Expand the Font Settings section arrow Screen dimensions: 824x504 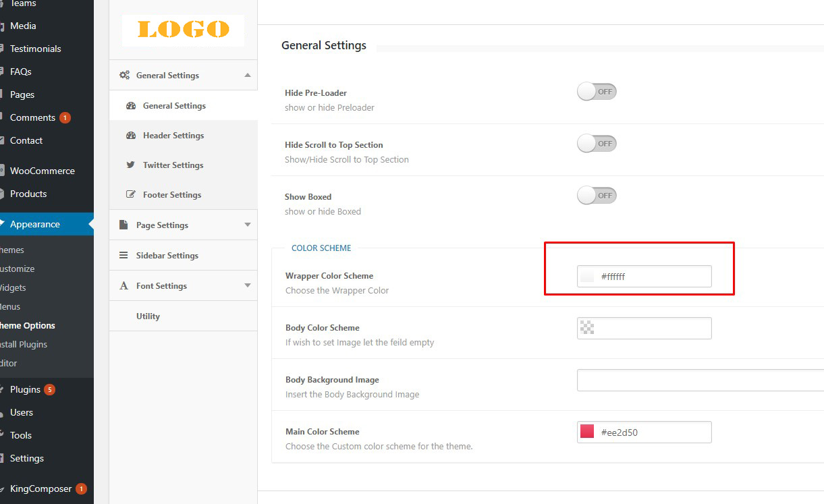(247, 286)
